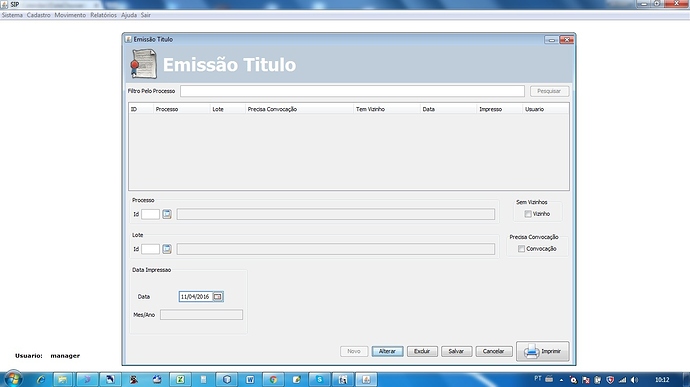Show hidden system tray icons arrow
Viewport: 690px width, 387px height.
coord(562,380)
